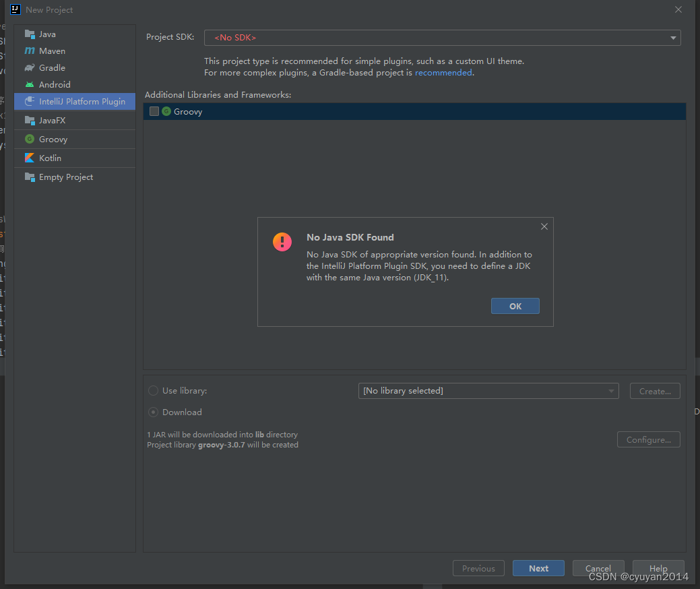Image resolution: width=700 pixels, height=589 pixels.
Task: Click 'groovy-3.0.7 will be created' text
Action: [248, 445]
